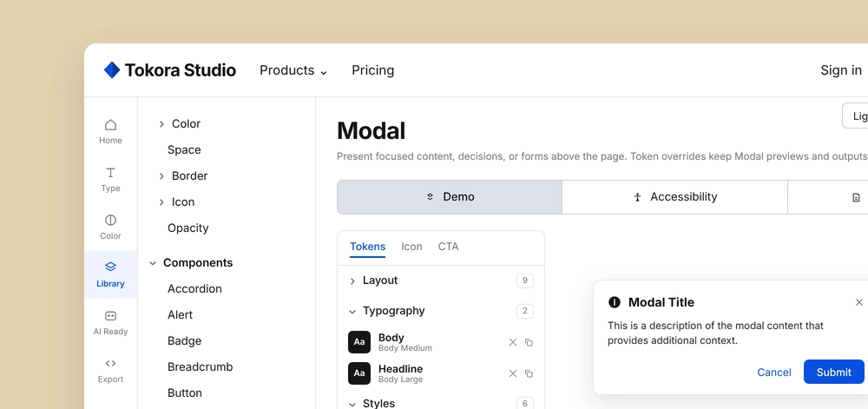This screenshot has height=409, width=868.
Task: Open the Export section
Action: coord(111,370)
